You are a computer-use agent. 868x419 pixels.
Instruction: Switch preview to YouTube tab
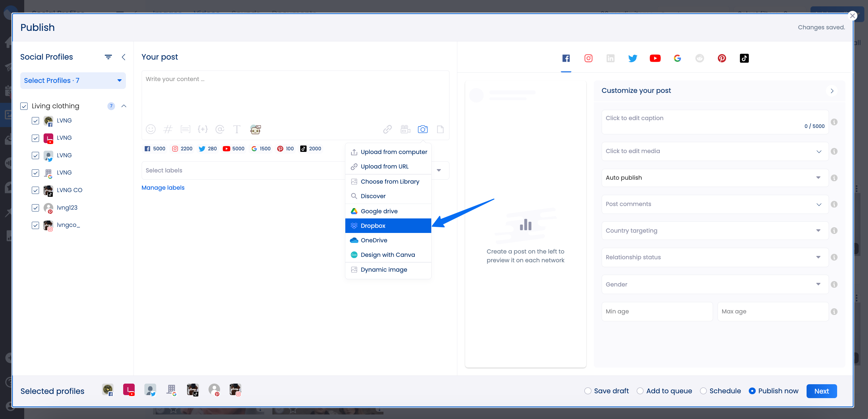(x=655, y=58)
